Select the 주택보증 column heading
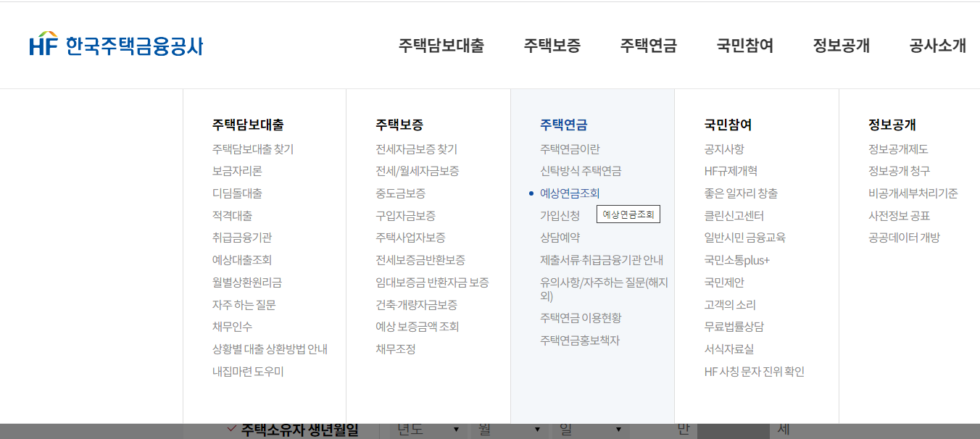The image size is (980, 439). [x=399, y=125]
